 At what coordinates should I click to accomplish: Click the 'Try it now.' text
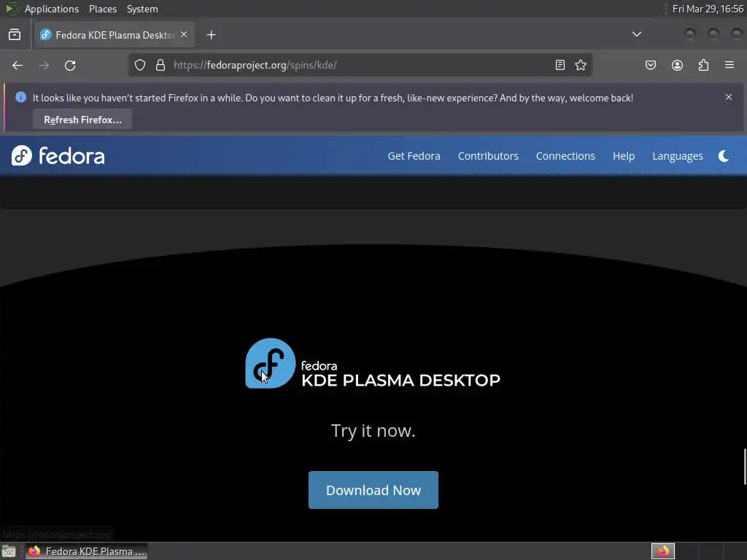click(373, 430)
